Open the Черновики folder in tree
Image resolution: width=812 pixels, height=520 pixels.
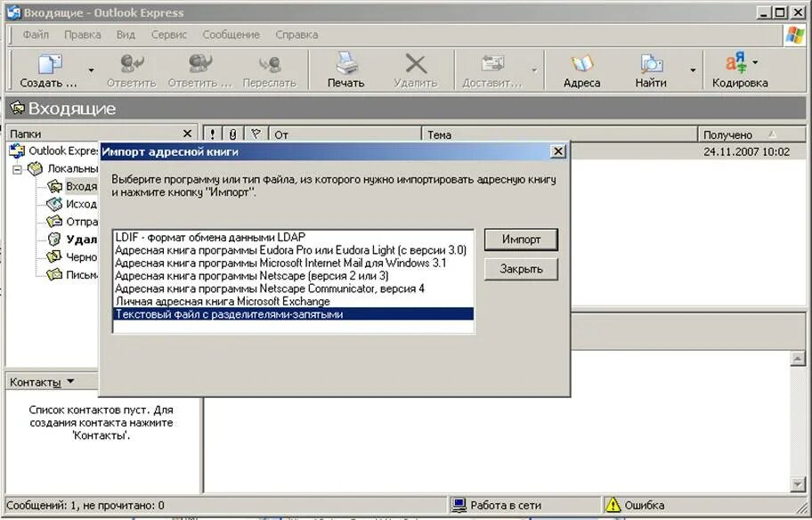click(72, 257)
